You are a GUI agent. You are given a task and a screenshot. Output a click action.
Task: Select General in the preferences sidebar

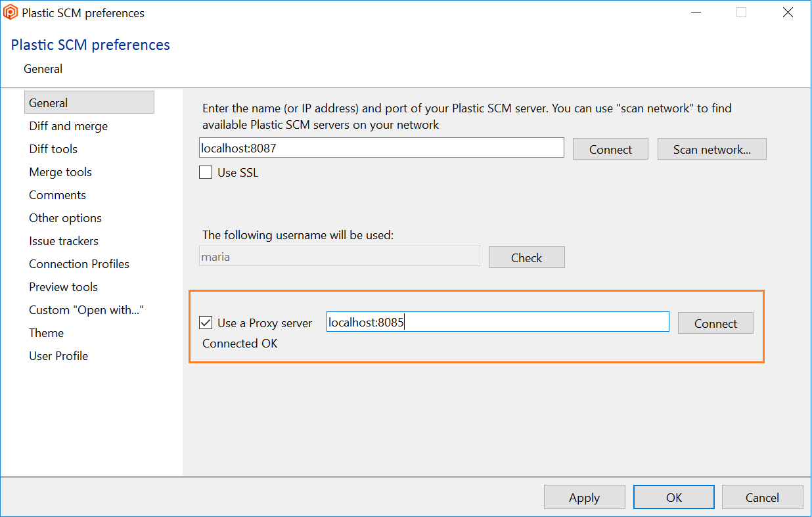point(89,102)
